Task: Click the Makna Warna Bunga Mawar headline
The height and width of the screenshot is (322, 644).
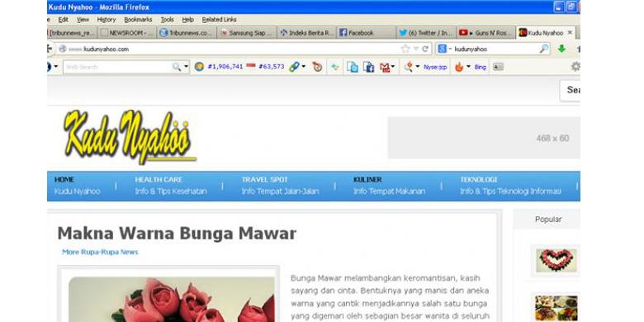Action: point(177,234)
